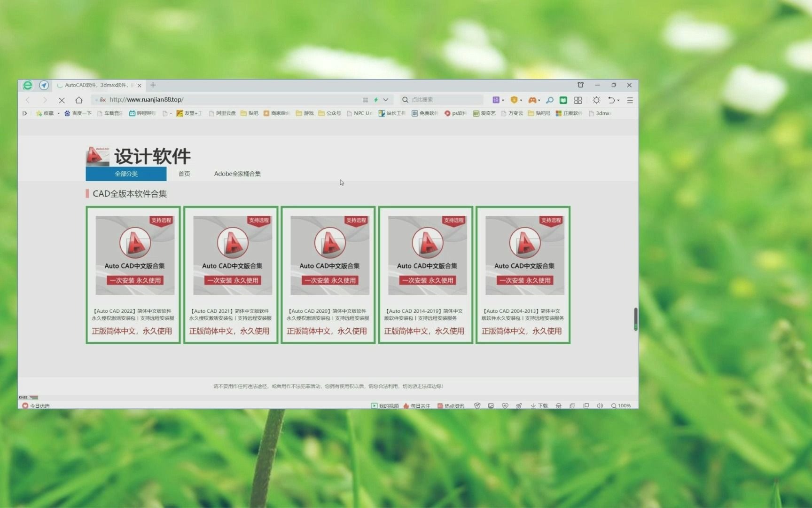Open the 站长工具 bookmark

point(392,113)
